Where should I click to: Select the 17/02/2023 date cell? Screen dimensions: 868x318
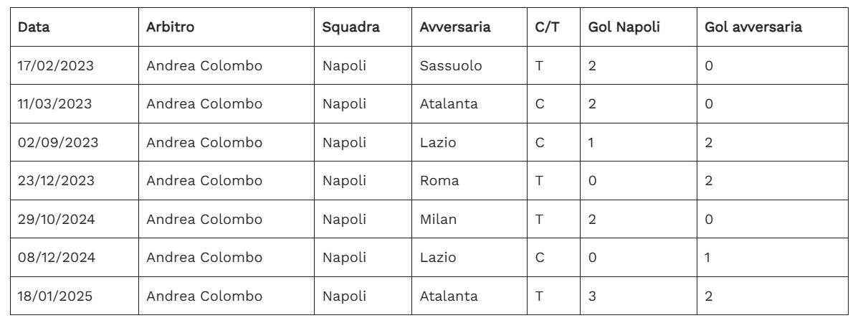point(56,66)
